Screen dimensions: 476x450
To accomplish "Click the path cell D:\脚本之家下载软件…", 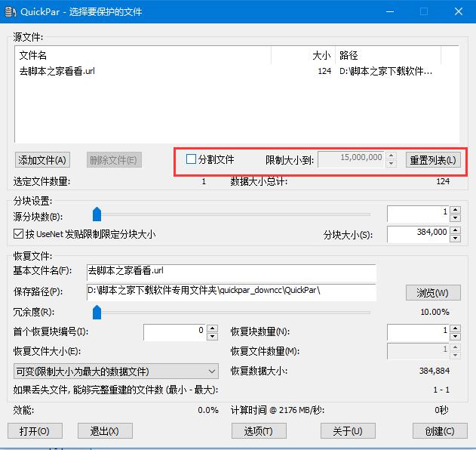I will (x=385, y=71).
